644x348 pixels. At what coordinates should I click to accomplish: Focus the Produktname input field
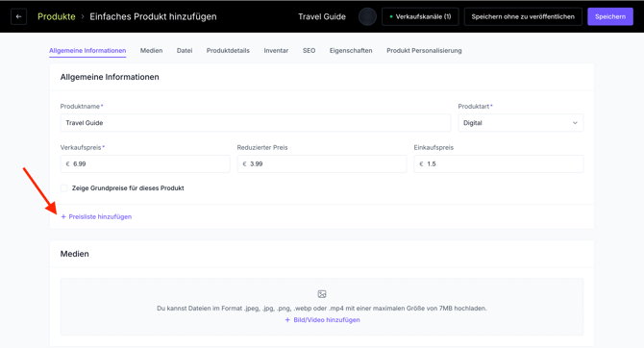point(256,123)
